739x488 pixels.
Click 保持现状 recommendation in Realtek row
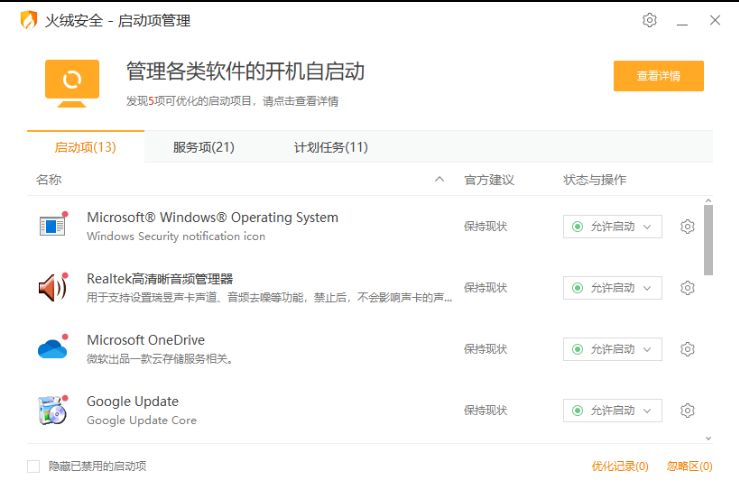click(x=485, y=288)
